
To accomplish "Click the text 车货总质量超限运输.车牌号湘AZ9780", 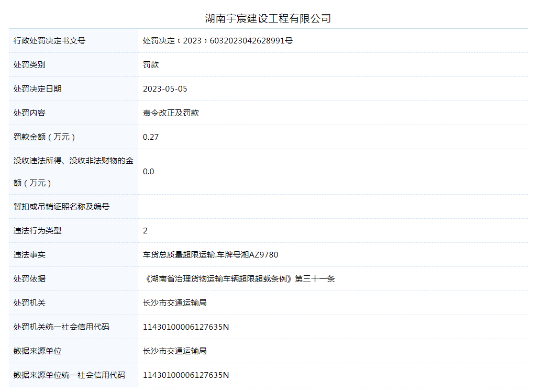I will coord(211,255).
